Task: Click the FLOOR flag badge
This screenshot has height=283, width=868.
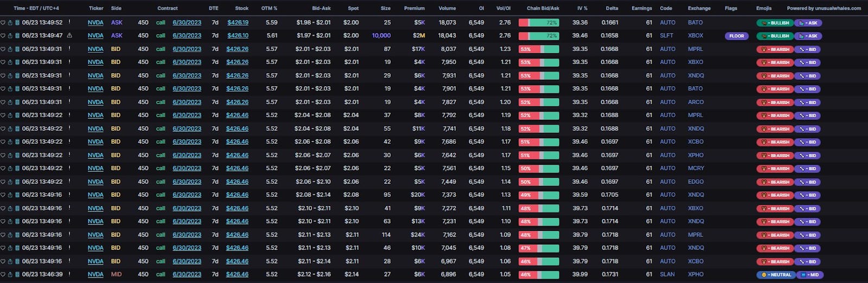Action: (737, 36)
